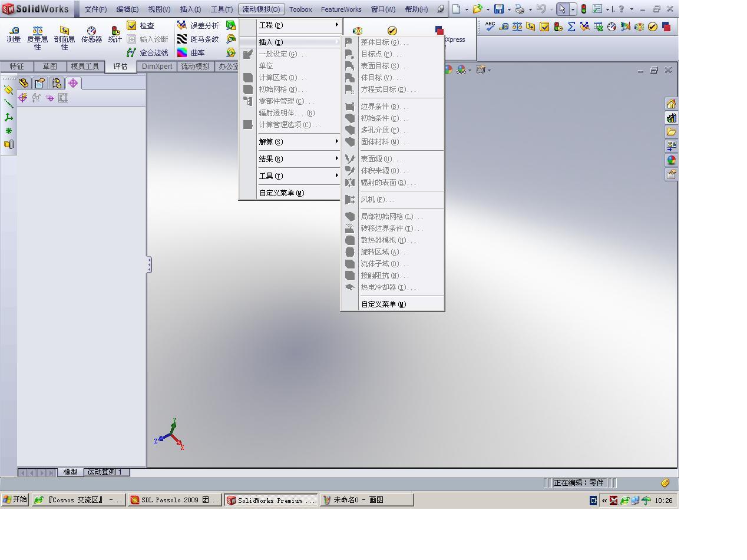Screen dimensions: 747x560
Task: Expand dropdown arrow next to new document
Action: 467,9
